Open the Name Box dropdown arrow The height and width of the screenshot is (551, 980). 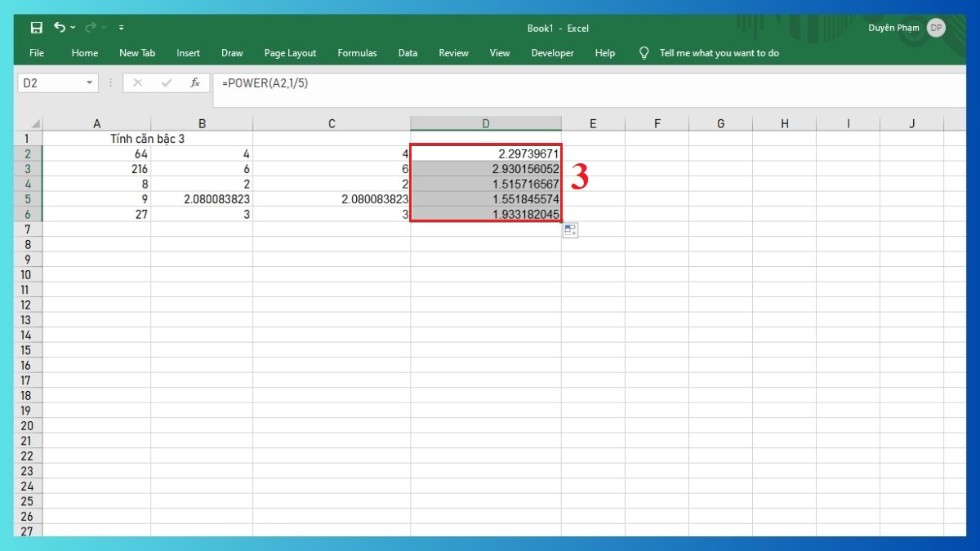click(90, 82)
